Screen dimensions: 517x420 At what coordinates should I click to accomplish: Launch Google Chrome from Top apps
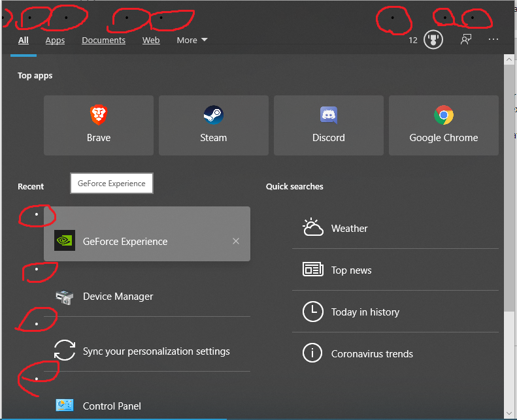point(444,125)
